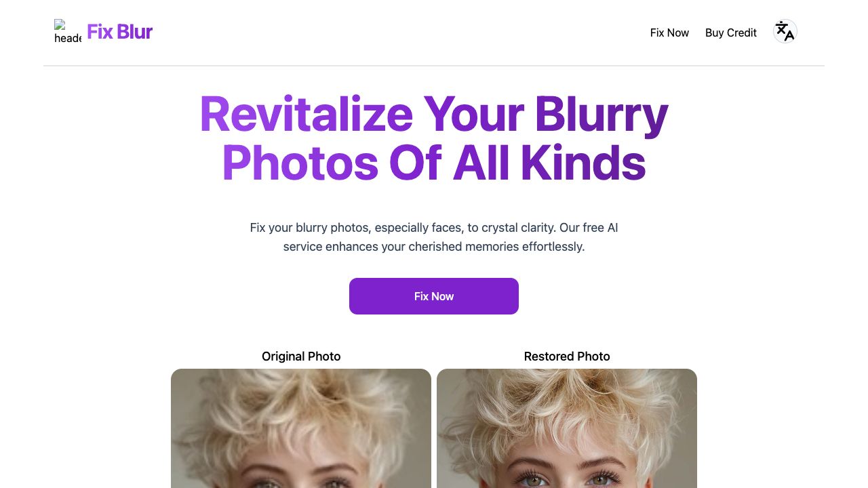
Task: Go home via Fix Blur brand text
Action: [x=119, y=31]
